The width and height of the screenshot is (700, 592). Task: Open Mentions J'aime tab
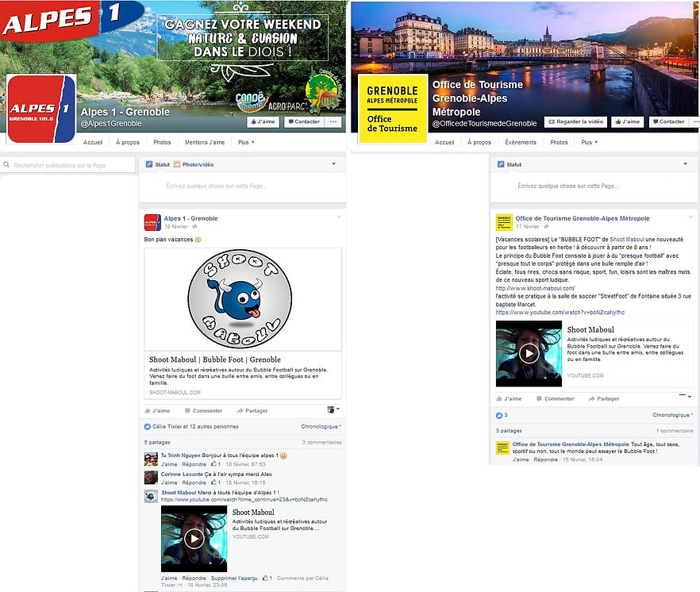[205, 142]
